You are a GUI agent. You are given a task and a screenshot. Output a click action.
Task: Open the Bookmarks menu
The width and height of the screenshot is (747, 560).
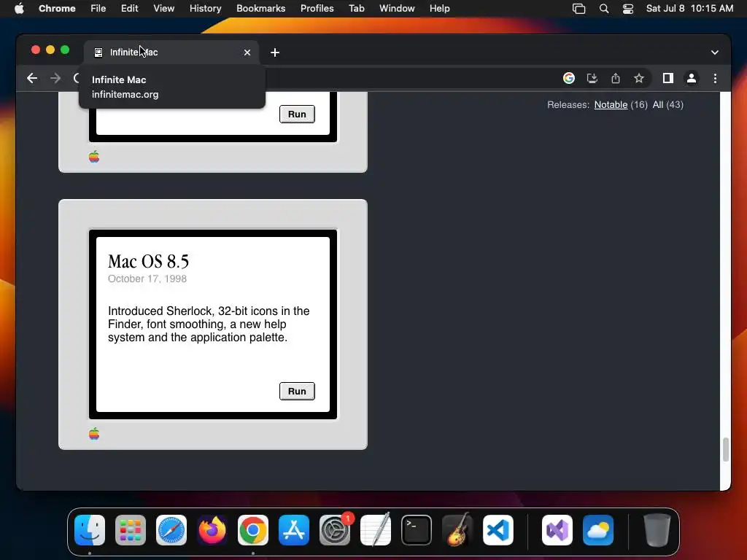[x=261, y=9]
